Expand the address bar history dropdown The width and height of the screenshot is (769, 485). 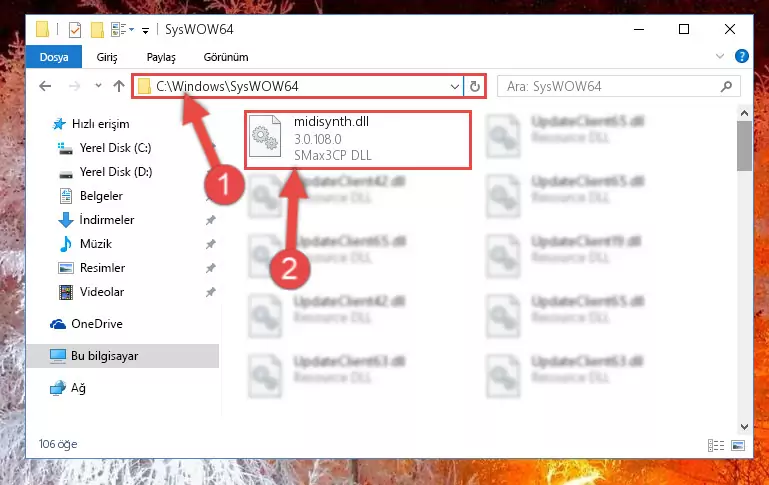tap(455, 87)
